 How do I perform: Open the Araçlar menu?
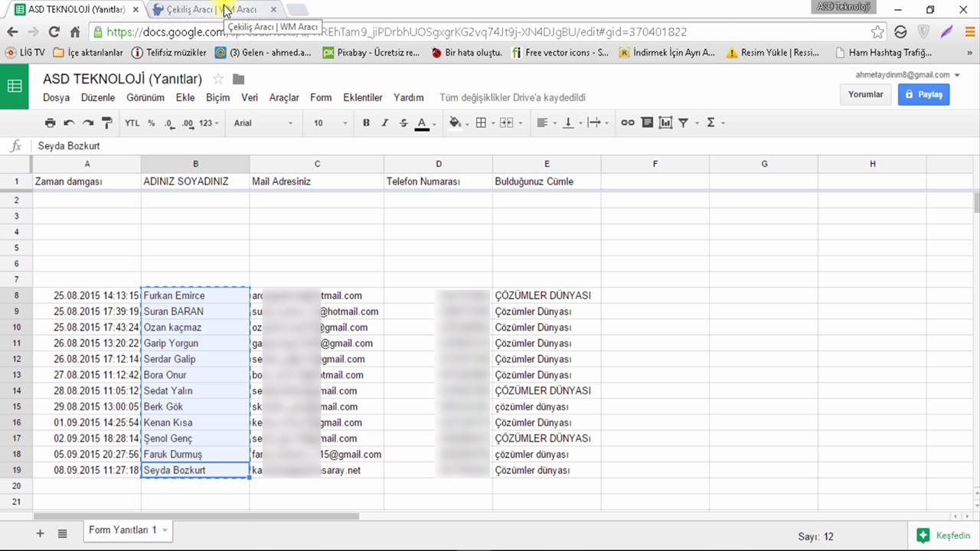point(284,98)
